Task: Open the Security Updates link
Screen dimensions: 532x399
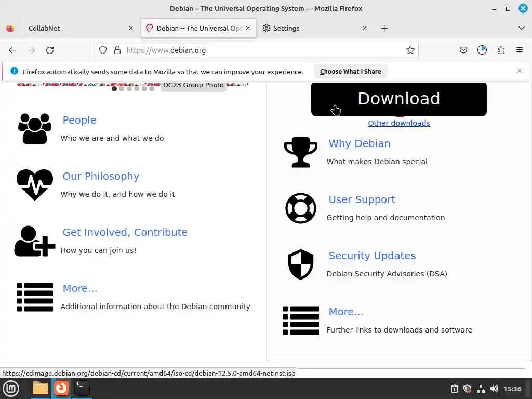Action: tap(372, 256)
